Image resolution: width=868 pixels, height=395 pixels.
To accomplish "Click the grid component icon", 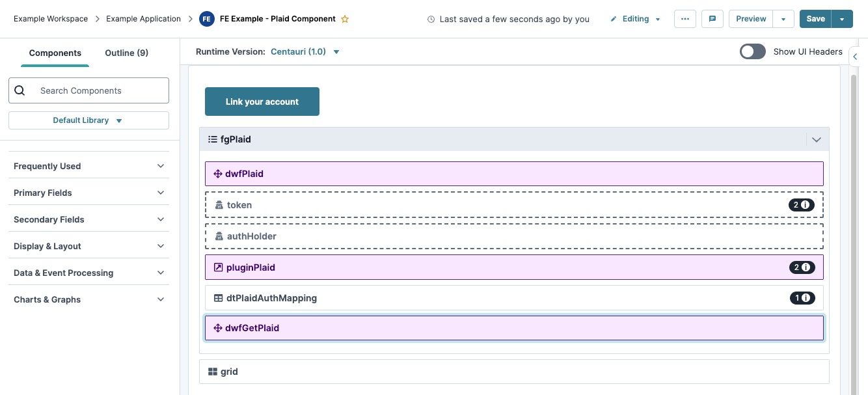I will click(x=212, y=372).
